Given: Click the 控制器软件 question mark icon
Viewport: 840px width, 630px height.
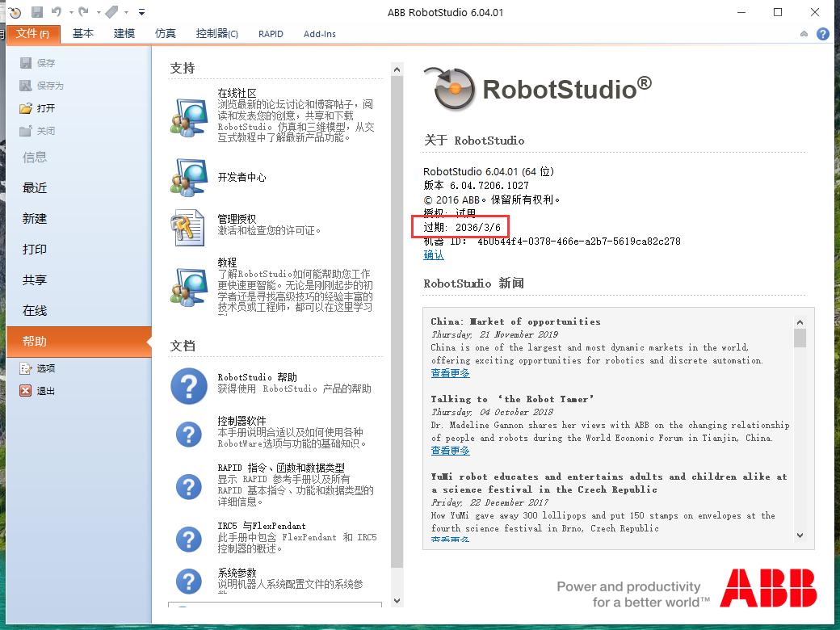Looking at the screenshot, I should click(188, 435).
